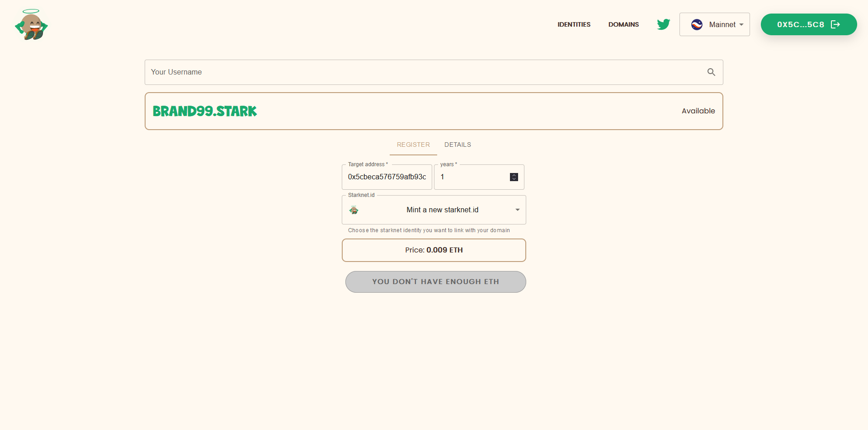Focus the Your Username search field
Image resolution: width=868 pixels, height=430 pixels.
pyautogui.click(x=425, y=72)
